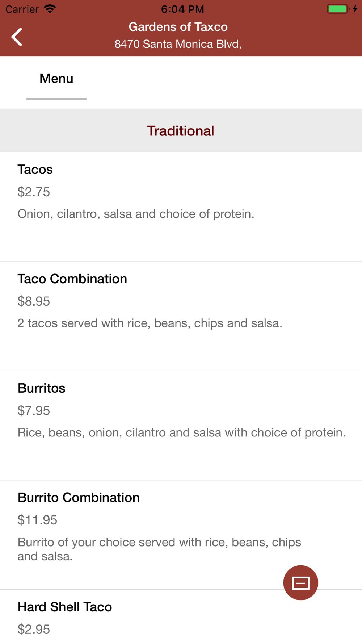Tap the Burritos description text
Image resolution: width=362 pixels, height=644 pixels.
click(x=182, y=432)
